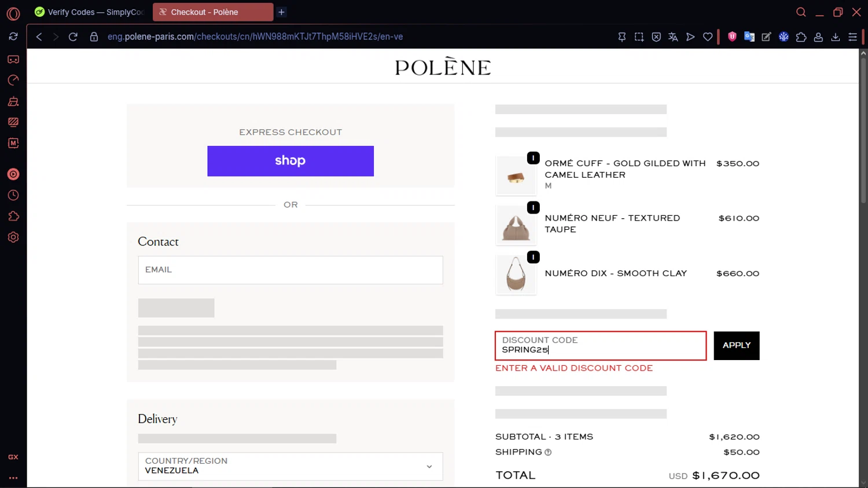Open the extensions puzzle icon in toolbar
This screenshot has height=488, width=868.
click(801, 36)
